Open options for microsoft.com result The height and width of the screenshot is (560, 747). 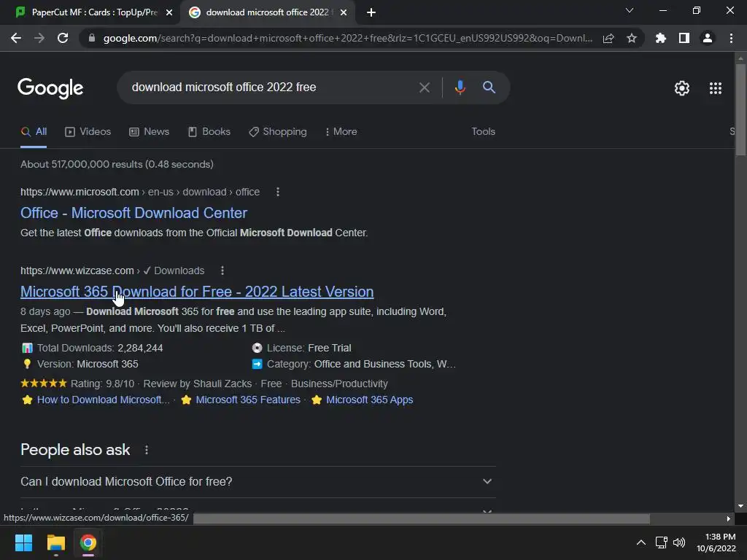coord(278,192)
